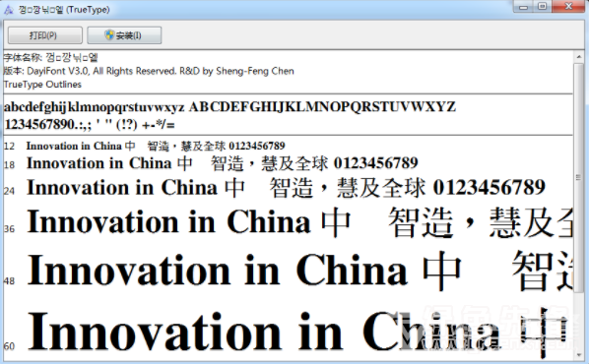
Task: Click the TrueType Outlines text line
Action: pos(42,85)
